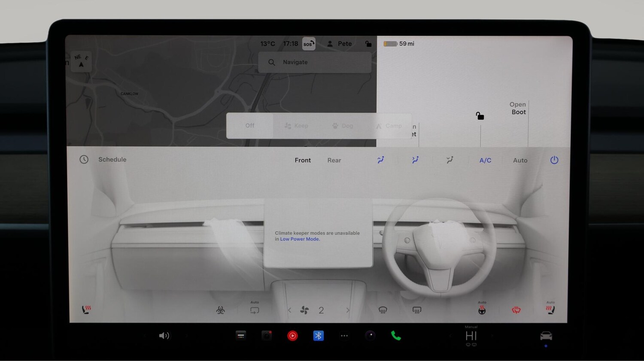Turn off climate with the power button
Image resolution: width=644 pixels, height=361 pixels.
554,160
